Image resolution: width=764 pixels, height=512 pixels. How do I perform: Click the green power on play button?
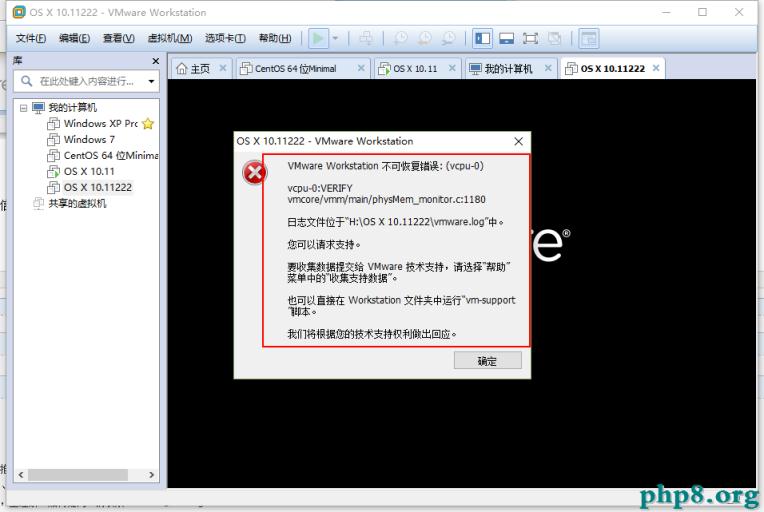[x=318, y=38]
